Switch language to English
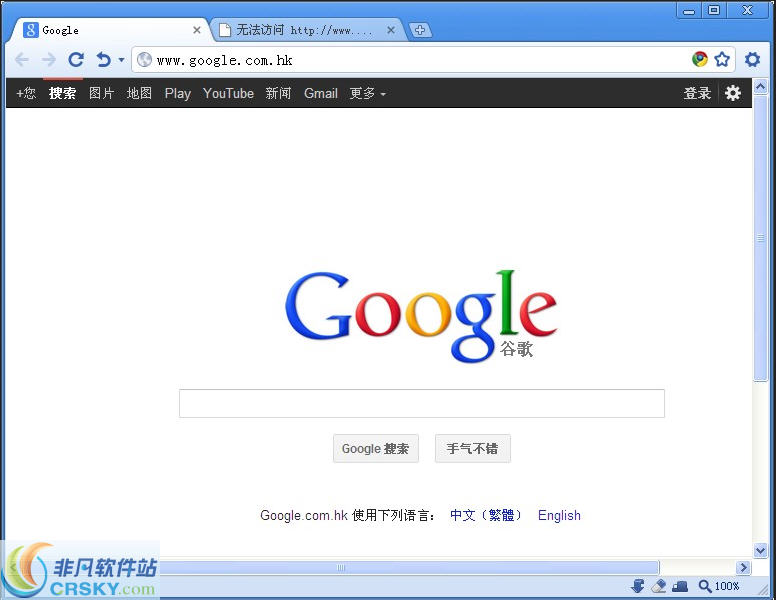Viewport: 776px width, 600px height. pos(559,515)
